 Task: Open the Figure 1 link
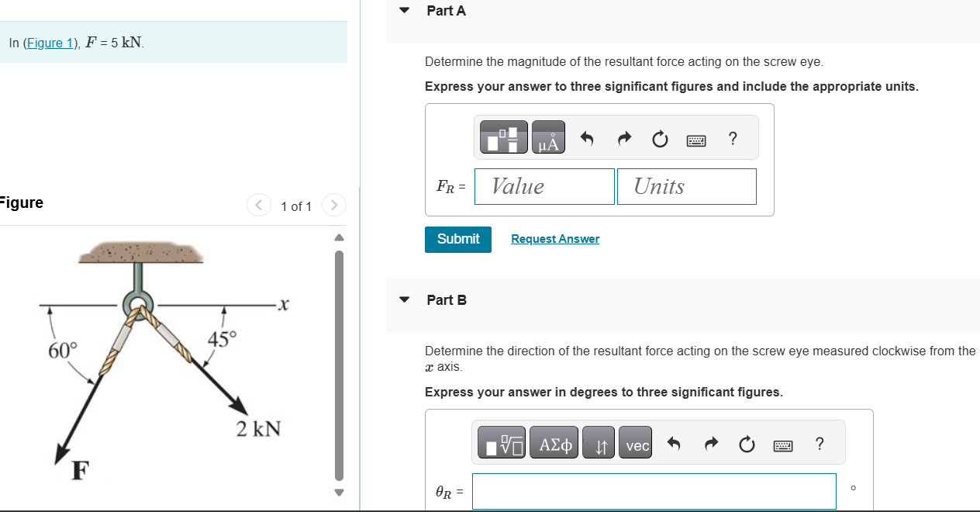49,43
